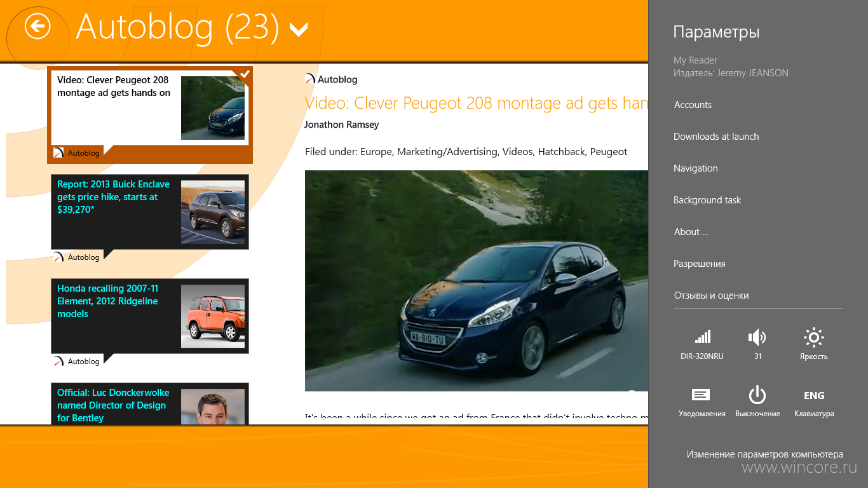Click the large Peugeot 208 article image
This screenshot has width=868, height=488.
pos(477,281)
